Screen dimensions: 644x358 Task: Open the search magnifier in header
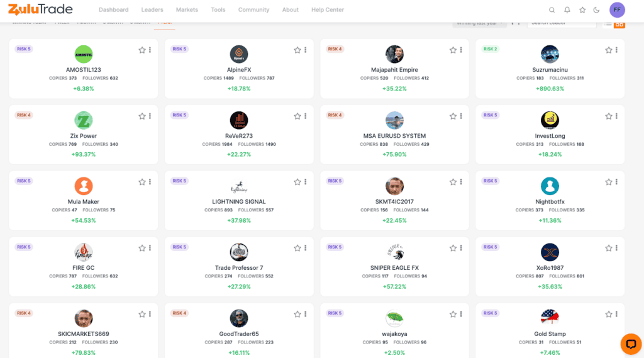point(552,10)
